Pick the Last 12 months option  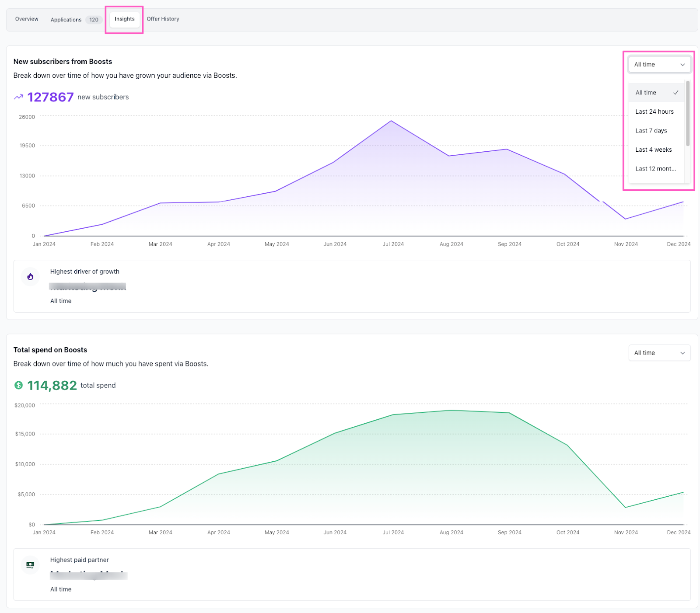pyautogui.click(x=655, y=169)
